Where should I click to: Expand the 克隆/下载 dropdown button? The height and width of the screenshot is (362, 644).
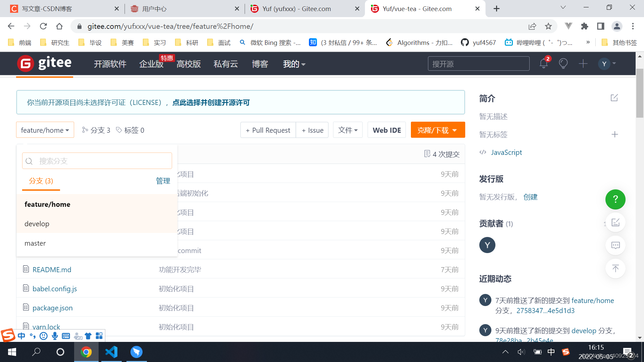coord(438,130)
